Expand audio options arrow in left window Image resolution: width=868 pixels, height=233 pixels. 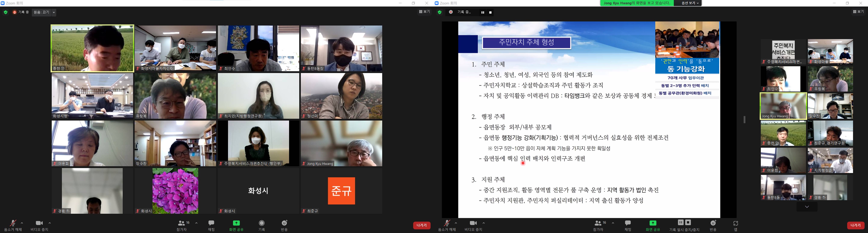click(x=22, y=223)
